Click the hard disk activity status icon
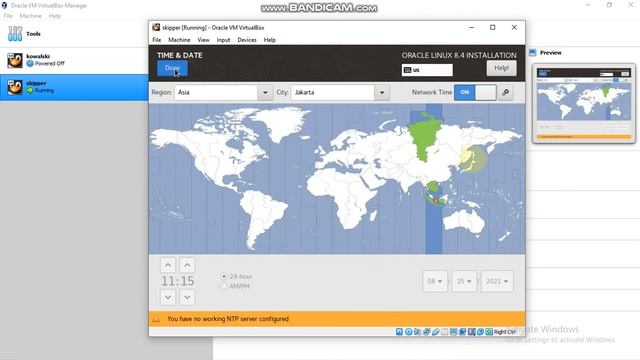This screenshot has width=640, height=360. (400, 332)
